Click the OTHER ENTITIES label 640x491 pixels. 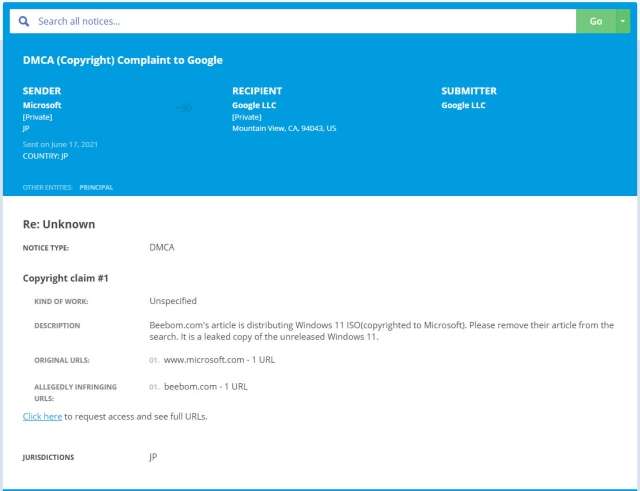coord(47,187)
